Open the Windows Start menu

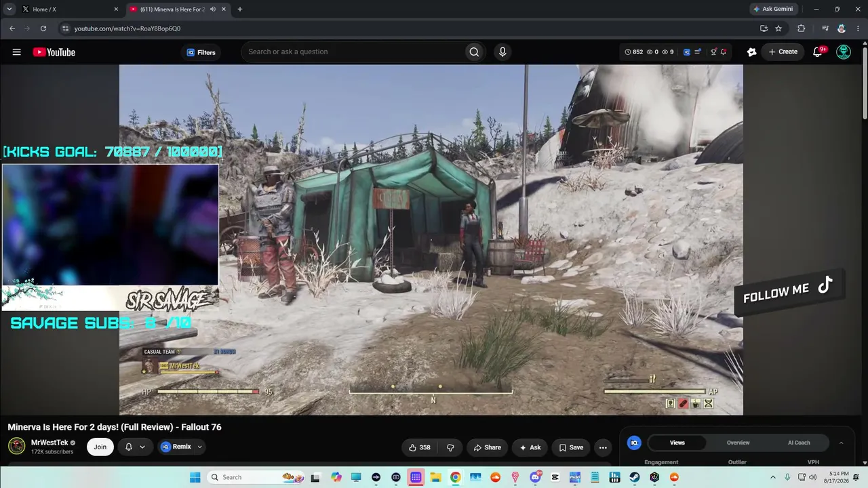point(195,477)
